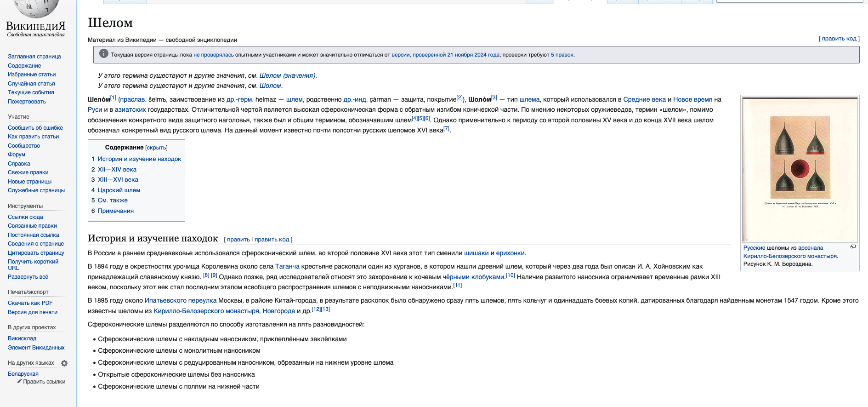This screenshot has height=407, width=868.
Task: Hide the table of contents via скрыть
Action: [156, 148]
